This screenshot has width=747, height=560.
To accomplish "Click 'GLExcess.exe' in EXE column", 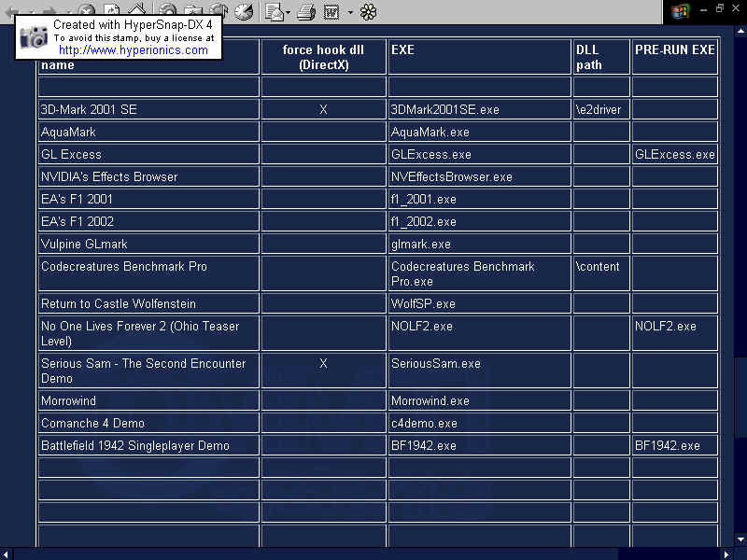I will 479,154.
